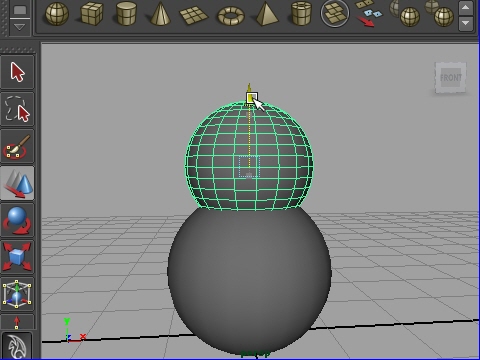Create a polygon cube from the shelf

click(x=92, y=14)
